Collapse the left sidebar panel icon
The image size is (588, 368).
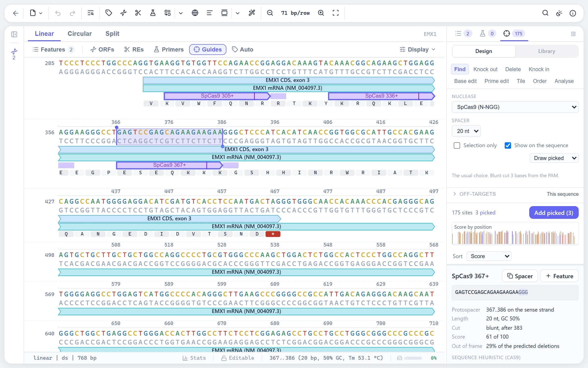click(x=14, y=34)
